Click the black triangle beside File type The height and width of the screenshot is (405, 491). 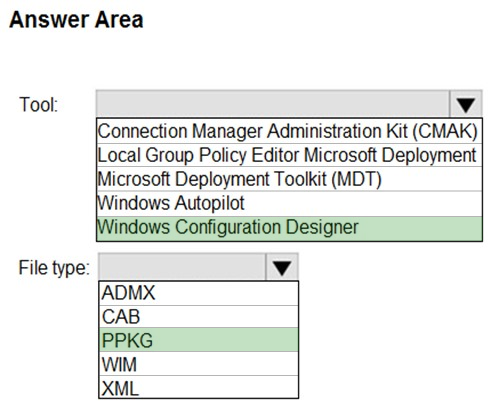coord(282,268)
